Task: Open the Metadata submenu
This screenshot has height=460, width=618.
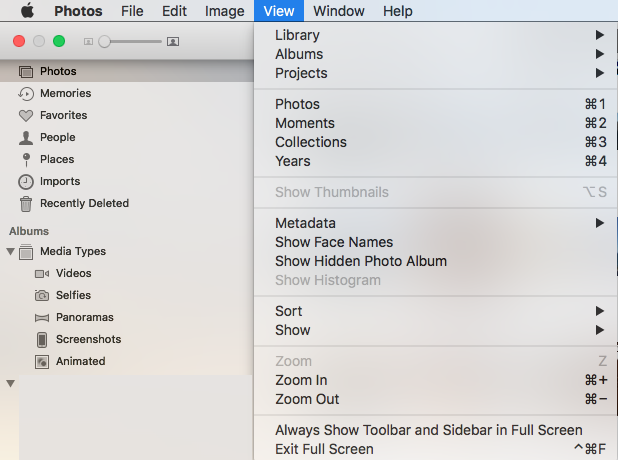Action: [x=436, y=223]
